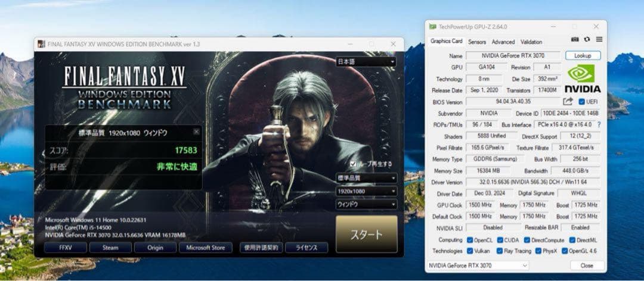Click the 317.4 GTexel/s value
This screenshot has height=281, width=644.
coord(576,147)
